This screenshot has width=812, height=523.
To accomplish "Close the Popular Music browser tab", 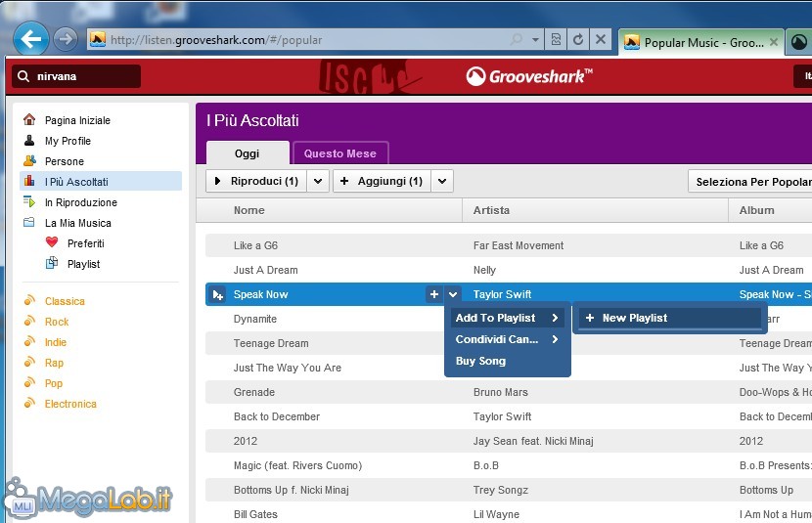I will click(x=773, y=42).
